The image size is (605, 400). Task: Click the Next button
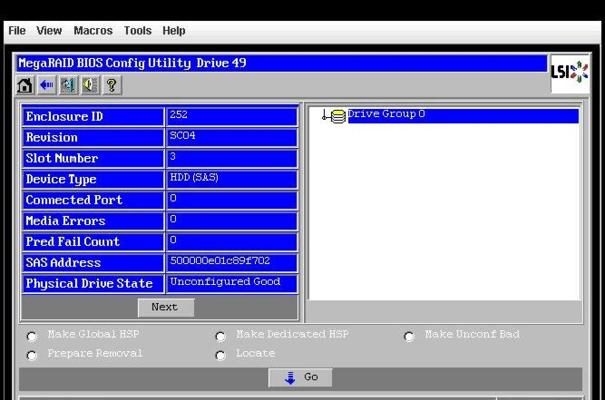pyautogui.click(x=164, y=307)
